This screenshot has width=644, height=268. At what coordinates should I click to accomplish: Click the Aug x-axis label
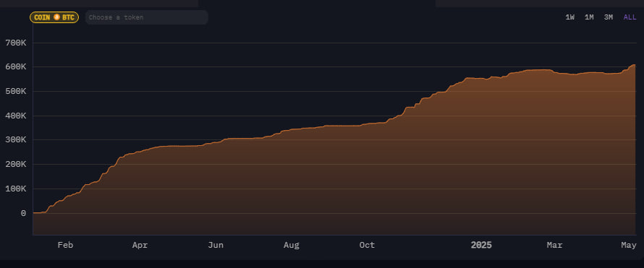coord(291,245)
